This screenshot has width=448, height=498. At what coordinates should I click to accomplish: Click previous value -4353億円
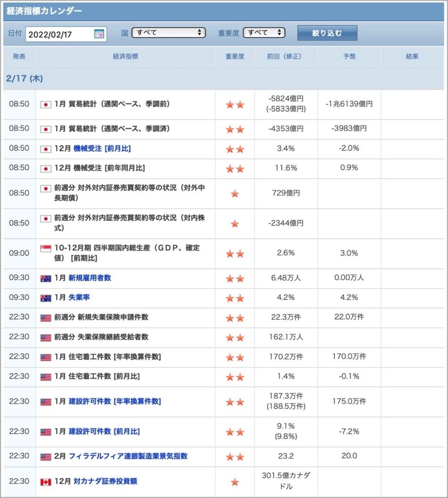286,128
